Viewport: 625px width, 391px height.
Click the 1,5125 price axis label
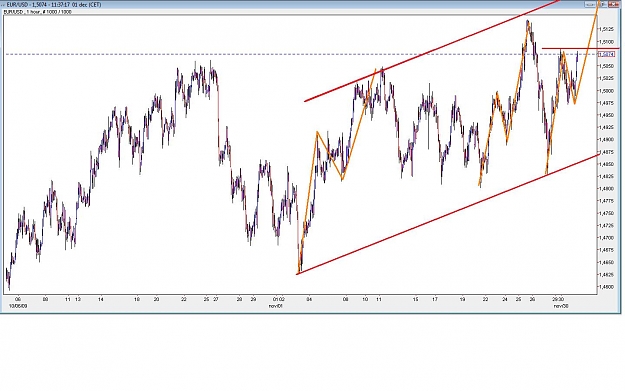pyautogui.click(x=606, y=29)
